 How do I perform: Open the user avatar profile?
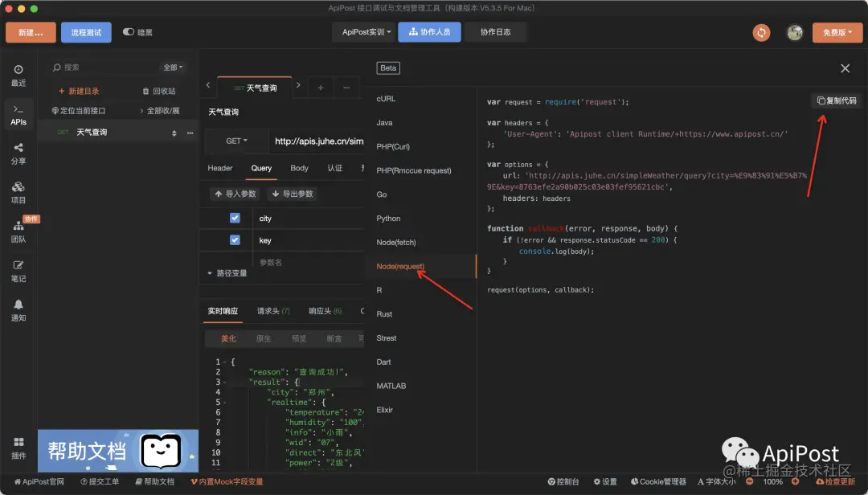795,33
